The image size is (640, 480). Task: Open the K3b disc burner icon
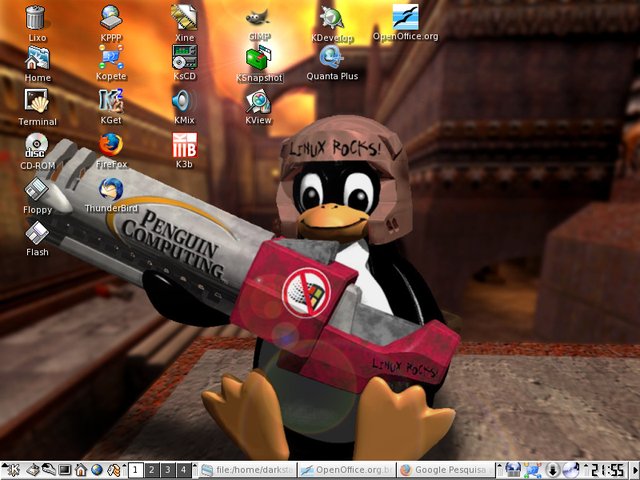(184, 144)
